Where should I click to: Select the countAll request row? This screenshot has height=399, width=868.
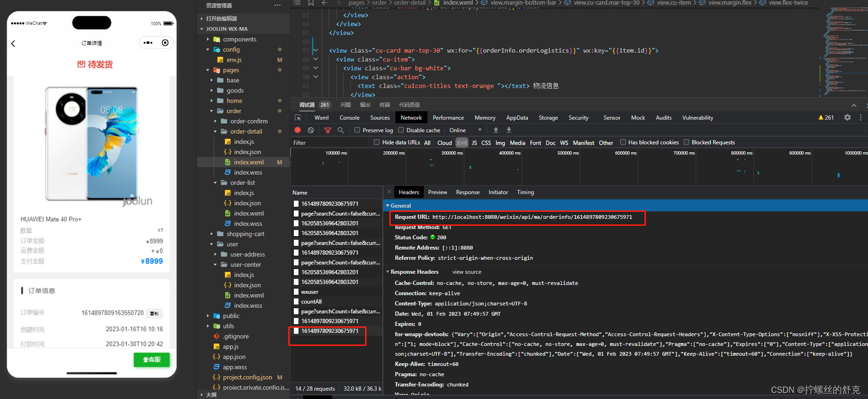point(336,302)
